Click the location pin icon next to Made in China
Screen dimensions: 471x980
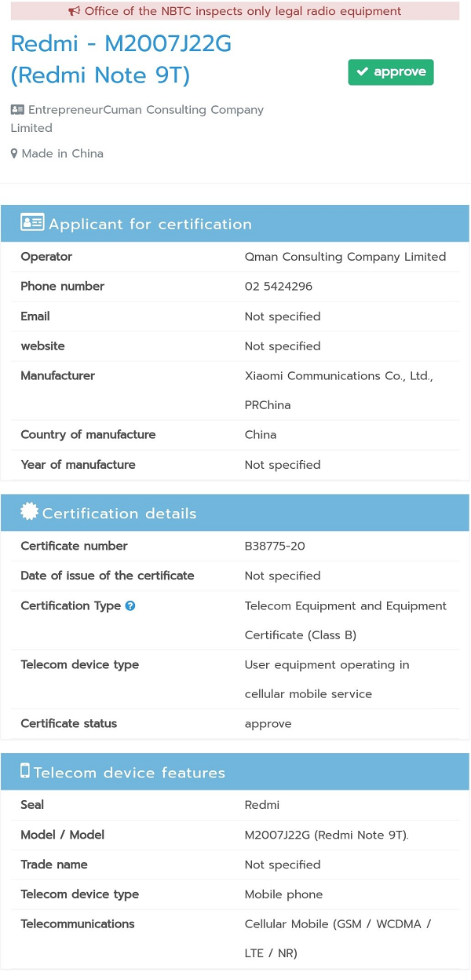pos(13,153)
